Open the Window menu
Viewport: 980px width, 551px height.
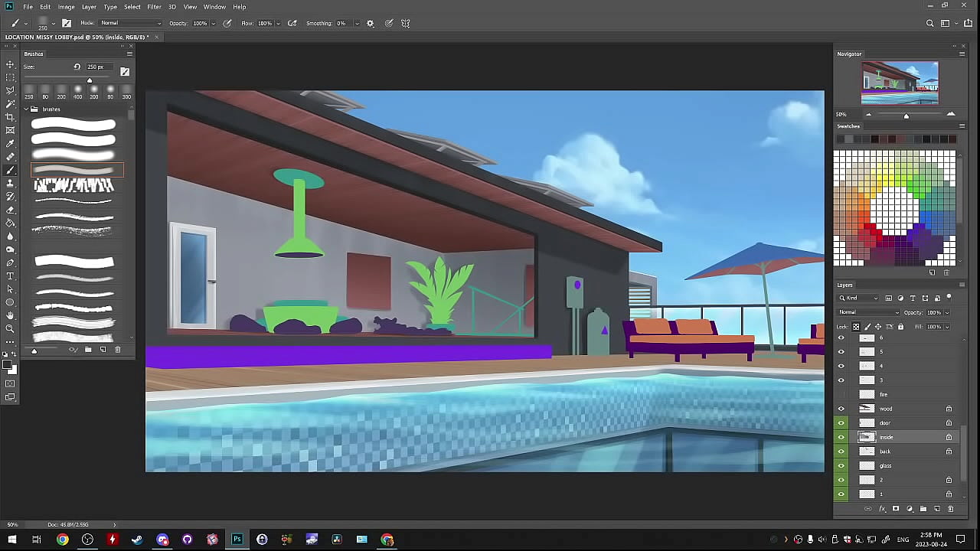[214, 7]
